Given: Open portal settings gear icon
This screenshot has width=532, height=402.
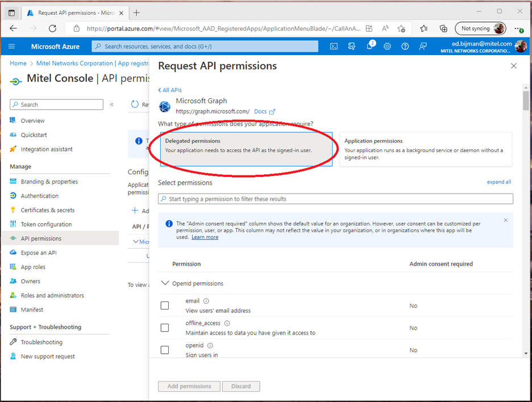Looking at the screenshot, I should [387, 47].
